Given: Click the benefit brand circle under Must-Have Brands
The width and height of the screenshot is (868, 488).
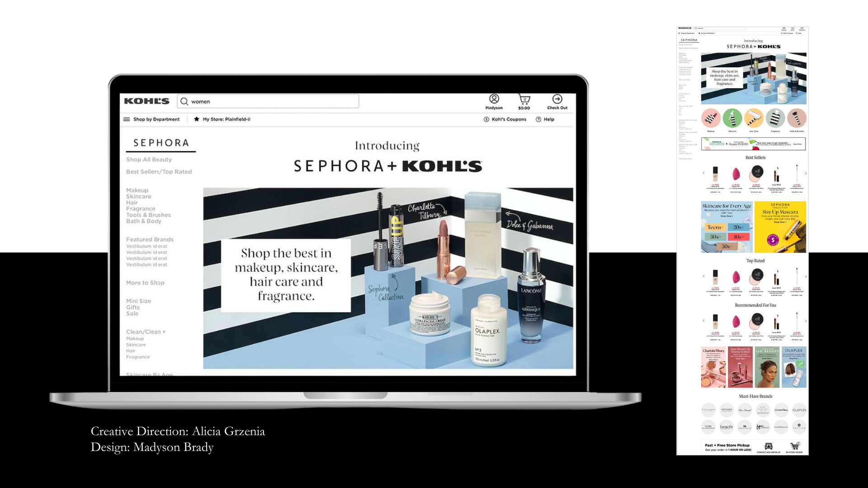Looking at the screenshot, I should click(726, 427).
